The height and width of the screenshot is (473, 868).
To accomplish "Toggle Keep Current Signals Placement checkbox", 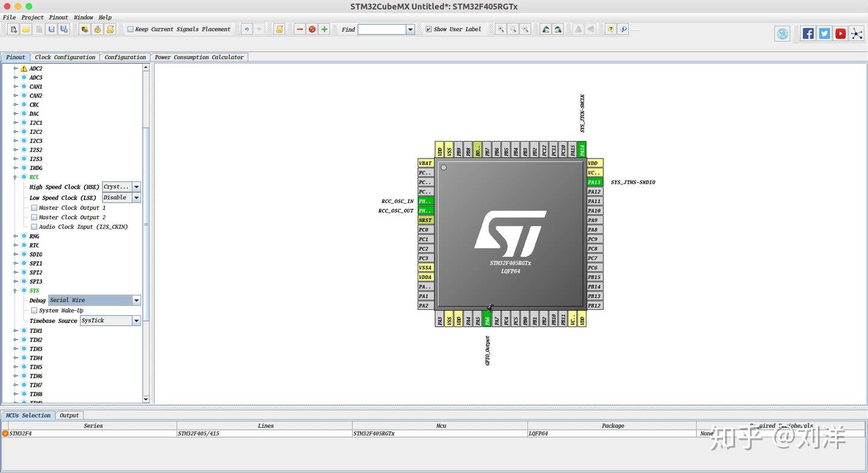I will click(x=130, y=29).
